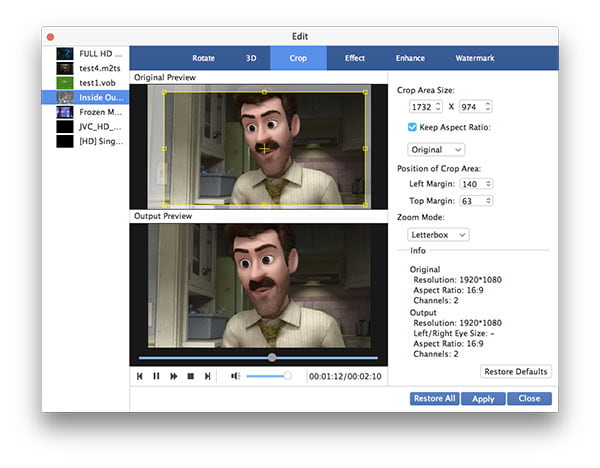Click the crop top-left corner handle
600x468 pixels.
pos(164,92)
